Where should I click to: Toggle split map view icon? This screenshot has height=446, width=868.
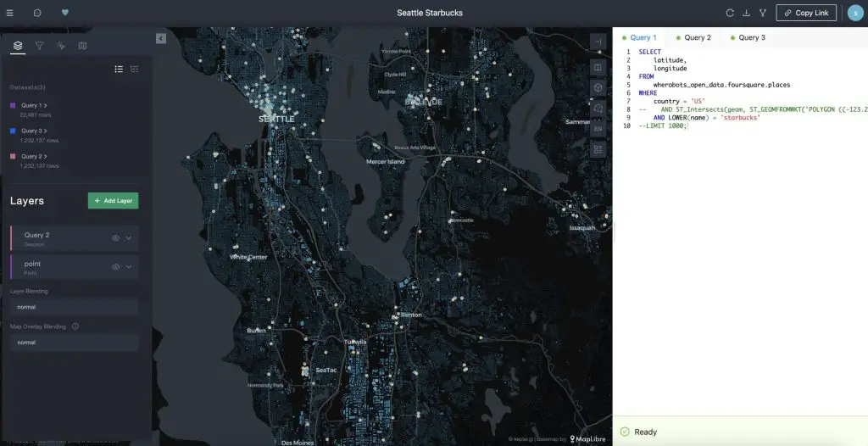pos(598,68)
